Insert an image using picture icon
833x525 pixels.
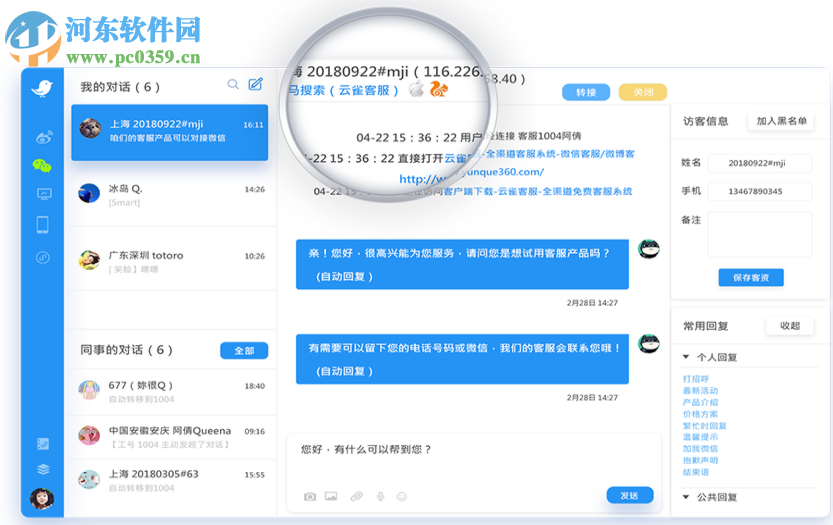click(331, 496)
